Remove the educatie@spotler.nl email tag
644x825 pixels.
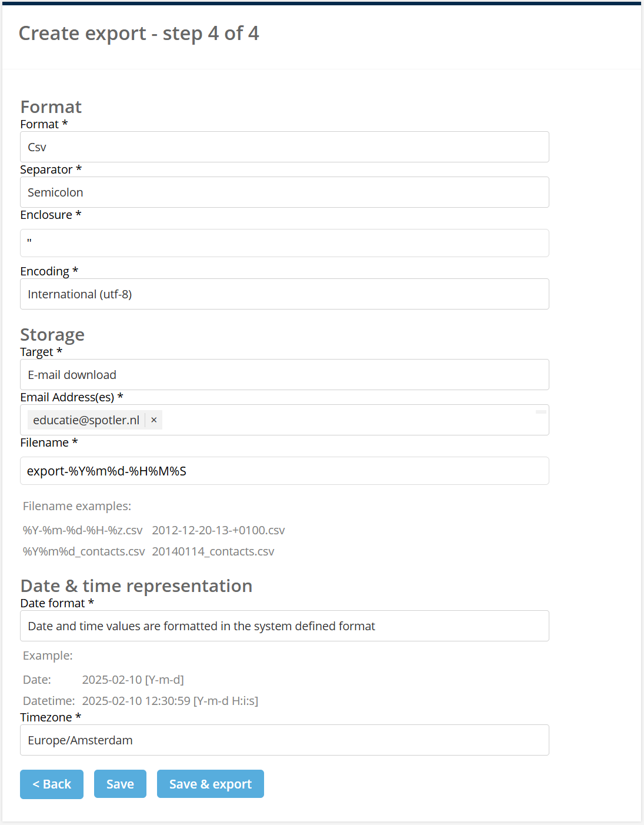pos(154,420)
